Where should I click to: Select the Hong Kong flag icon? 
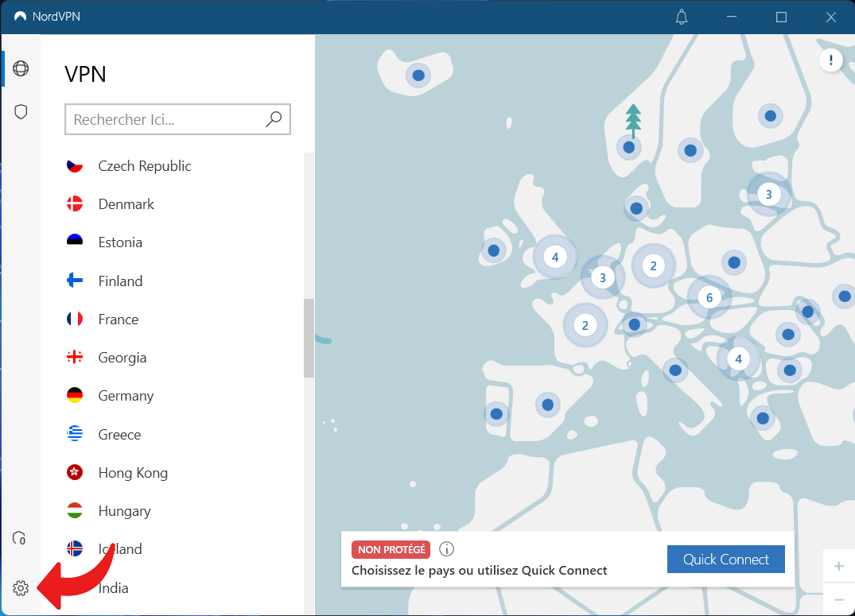[x=75, y=472]
